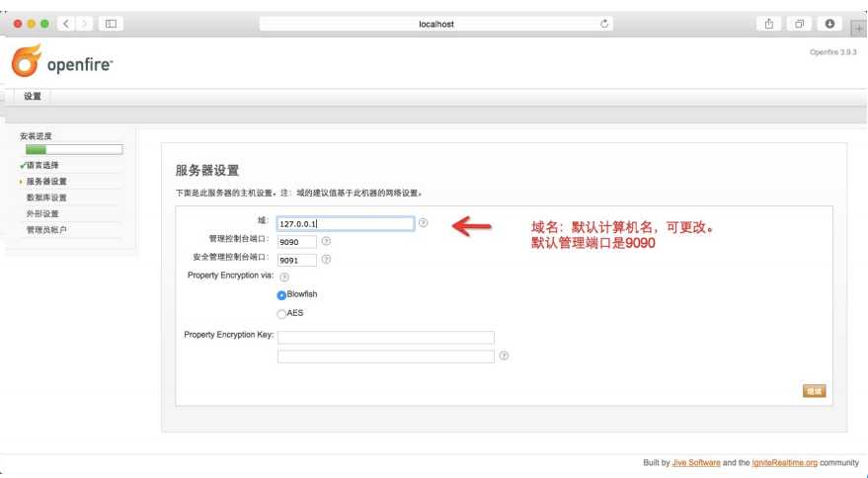
Task: Click the domain field containing 127.0.0.1
Action: pyautogui.click(x=346, y=224)
